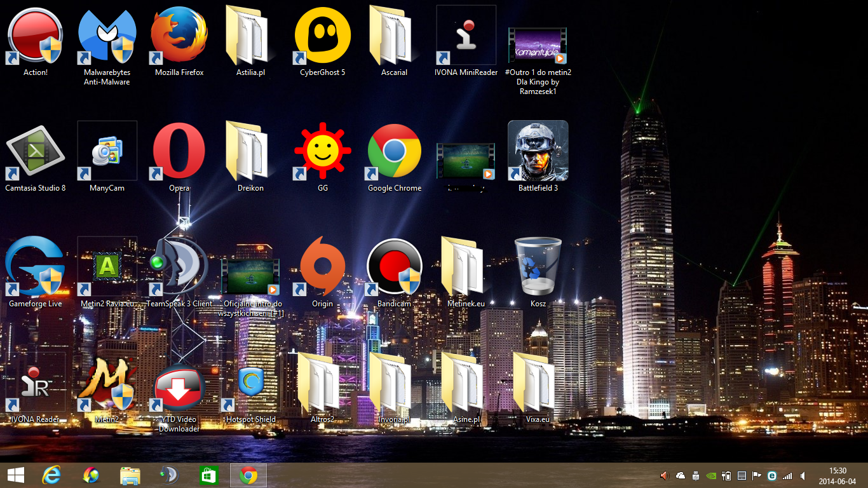The height and width of the screenshot is (488, 868).
Task: Open the Action Center flag icon
Action: [757, 475]
